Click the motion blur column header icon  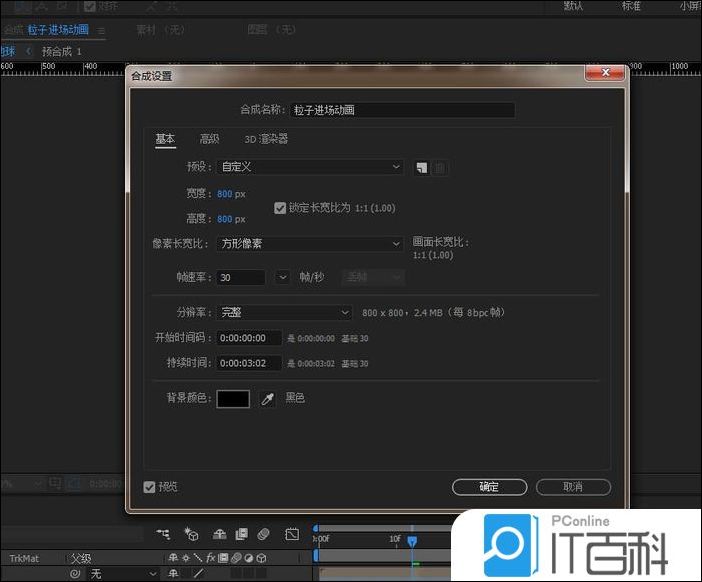pos(236,558)
